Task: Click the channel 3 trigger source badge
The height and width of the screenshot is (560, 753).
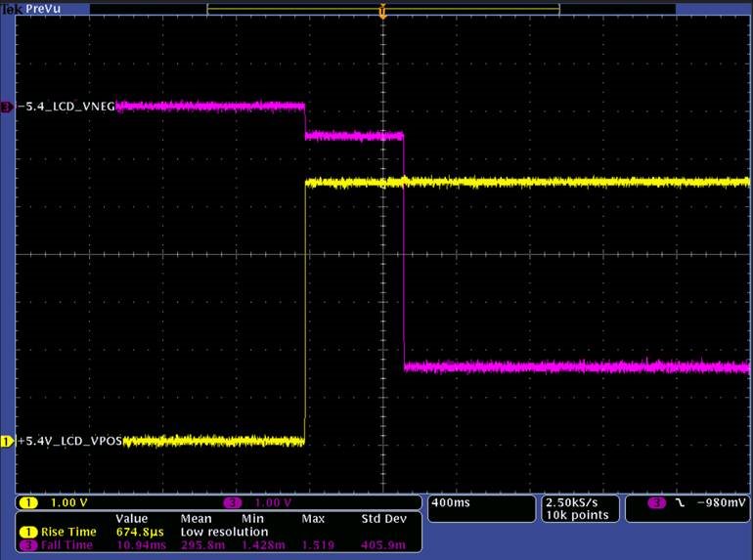Action: 657,503
